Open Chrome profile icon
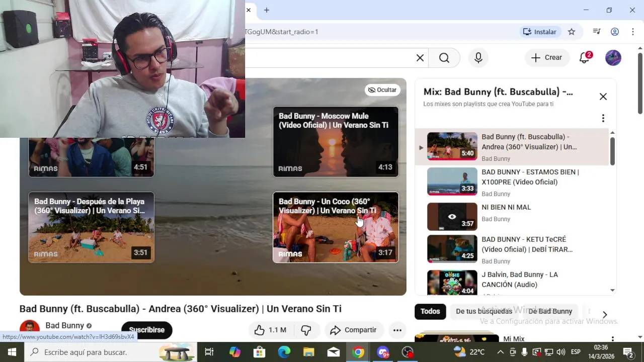 pyautogui.click(x=615, y=32)
